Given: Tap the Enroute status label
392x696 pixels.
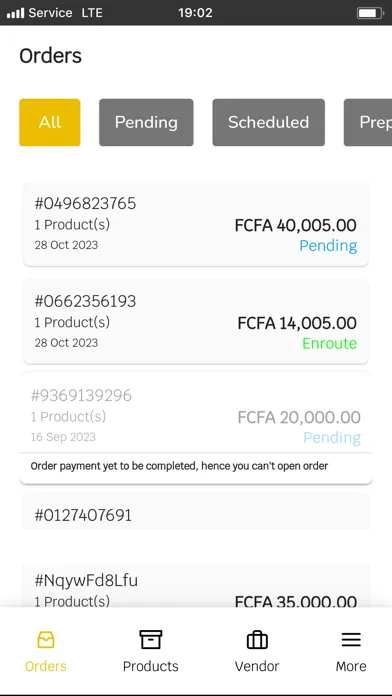Looking at the screenshot, I should click(329, 343).
